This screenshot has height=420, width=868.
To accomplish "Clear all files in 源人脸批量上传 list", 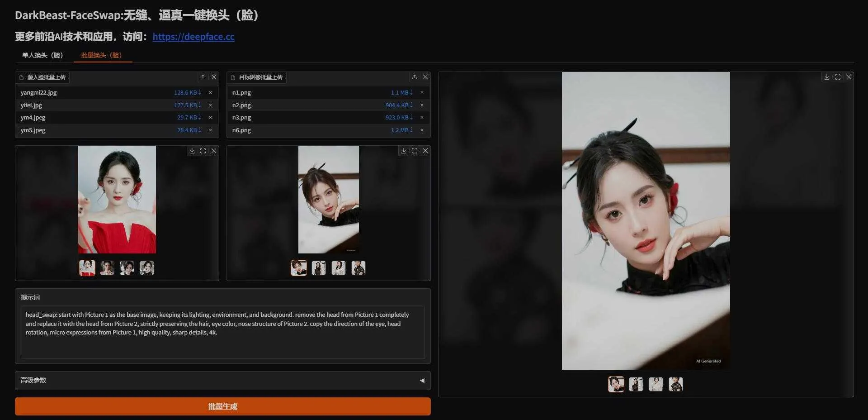I will [214, 77].
